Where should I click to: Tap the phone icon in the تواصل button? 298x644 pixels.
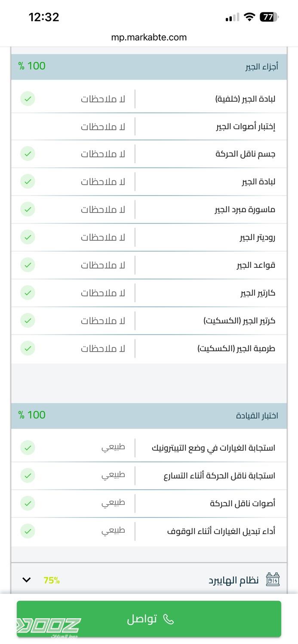(169, 619)
